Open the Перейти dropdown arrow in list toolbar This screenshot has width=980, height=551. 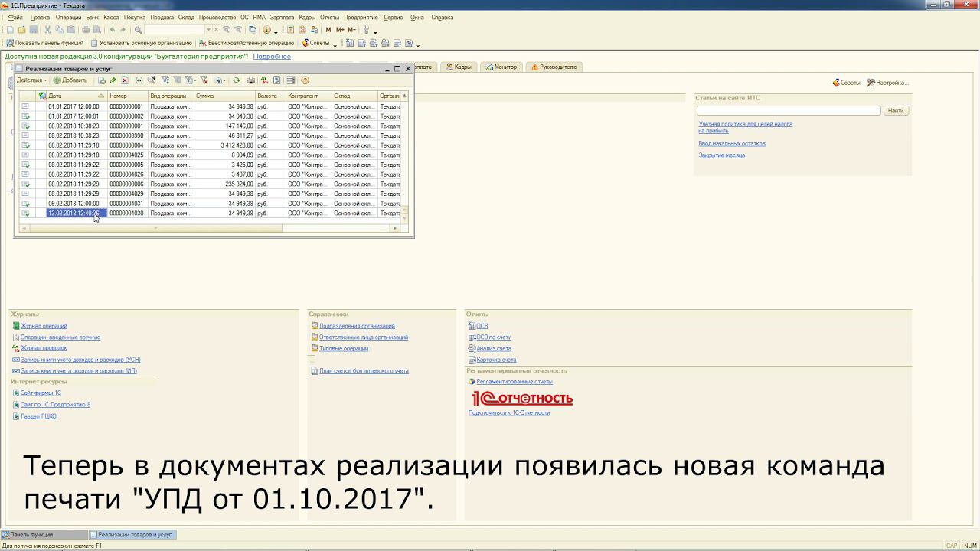(225, 80)
